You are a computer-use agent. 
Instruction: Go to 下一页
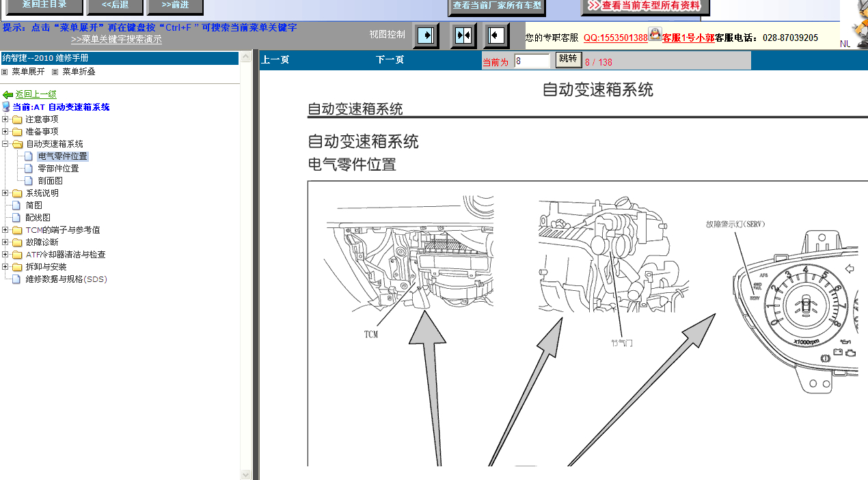390,60
